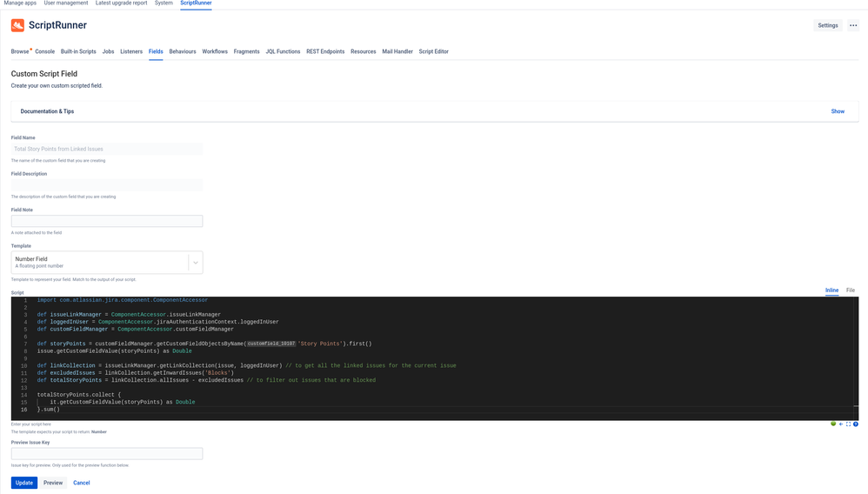The width and height of the screenshot is (868, 494).
Task: Click the 'def customFieldManager' code line
Action: pos(135,329)
